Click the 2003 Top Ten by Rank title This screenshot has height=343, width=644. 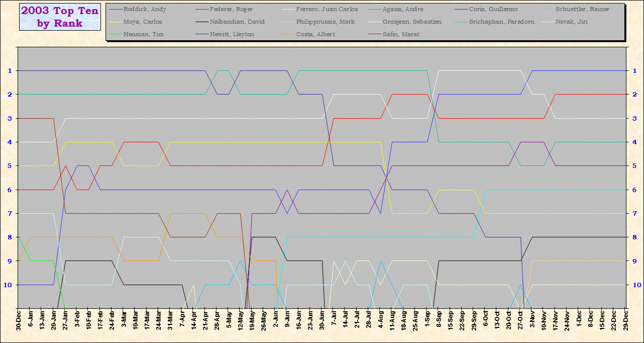point(60,17)
